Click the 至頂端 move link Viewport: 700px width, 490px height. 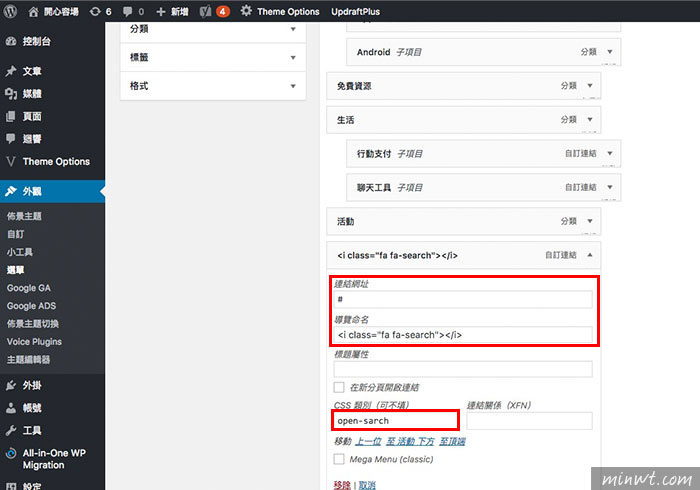(x=452, y=441)
